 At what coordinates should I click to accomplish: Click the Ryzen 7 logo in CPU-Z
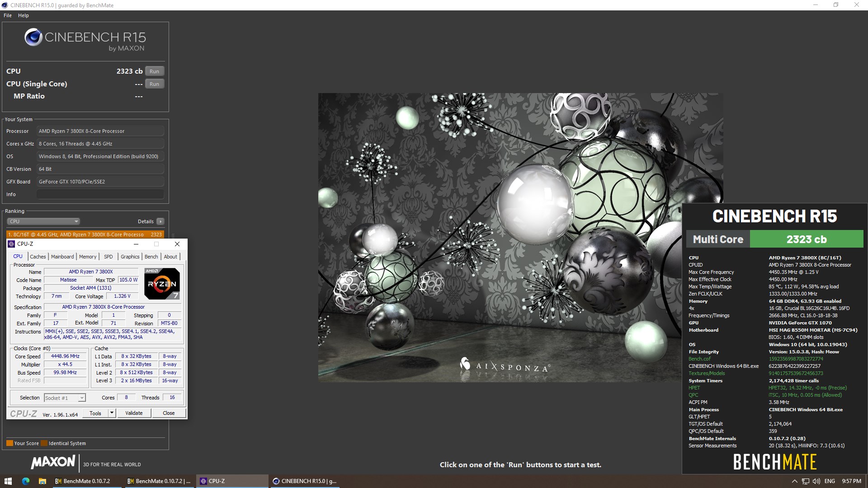click(x=162, y=284)
